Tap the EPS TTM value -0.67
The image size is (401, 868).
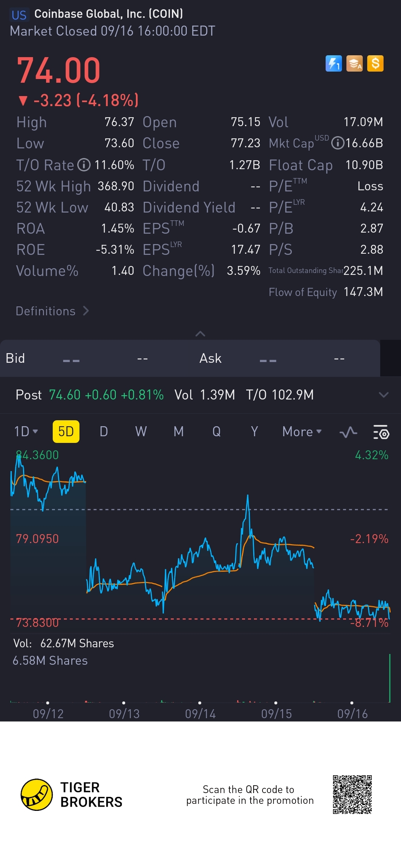[246, 228]
